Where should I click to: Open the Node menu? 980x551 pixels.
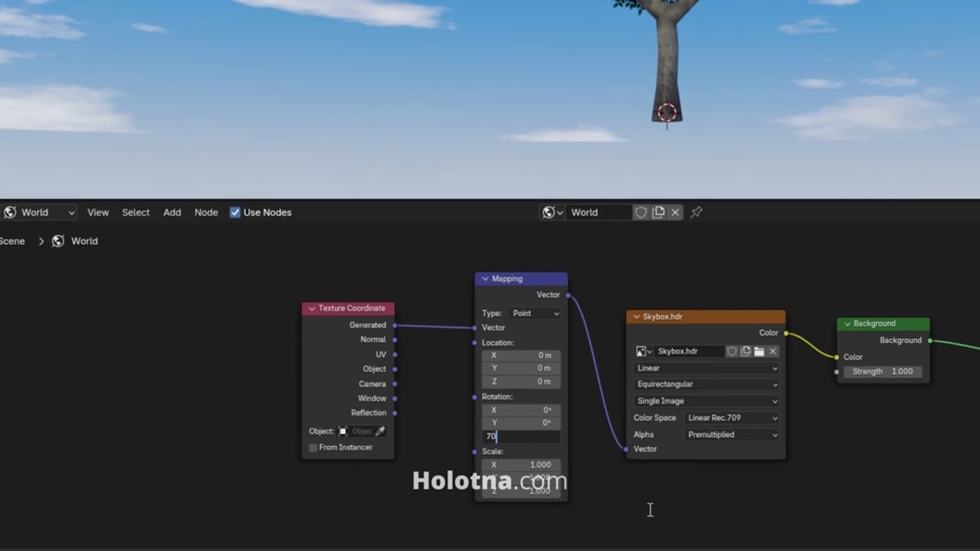pos(206,213)
